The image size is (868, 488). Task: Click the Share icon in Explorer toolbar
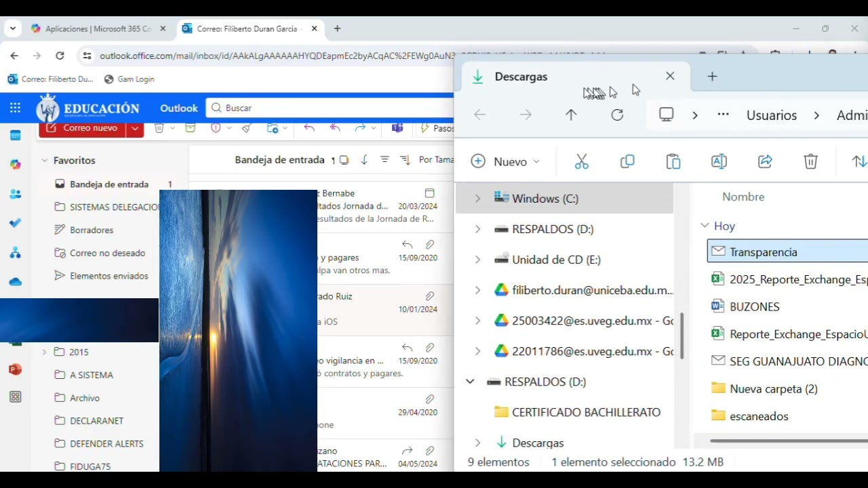pyautogui.click(x=765, y=161)
